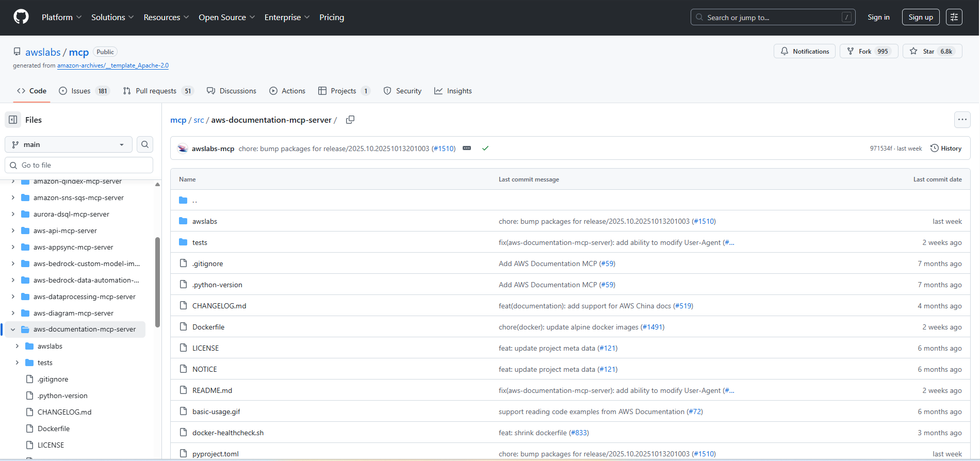Click the green commit status checkmark

click(x=485, y=149)
